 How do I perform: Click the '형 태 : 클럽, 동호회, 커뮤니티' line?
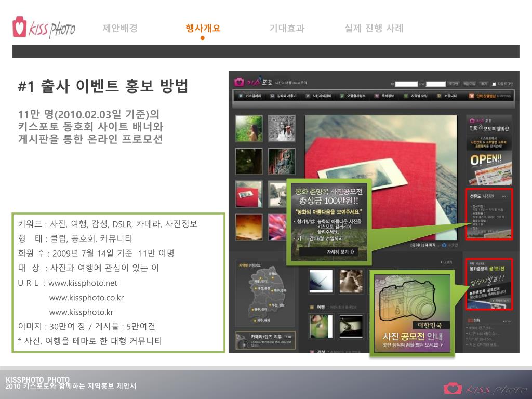[75, 238]
